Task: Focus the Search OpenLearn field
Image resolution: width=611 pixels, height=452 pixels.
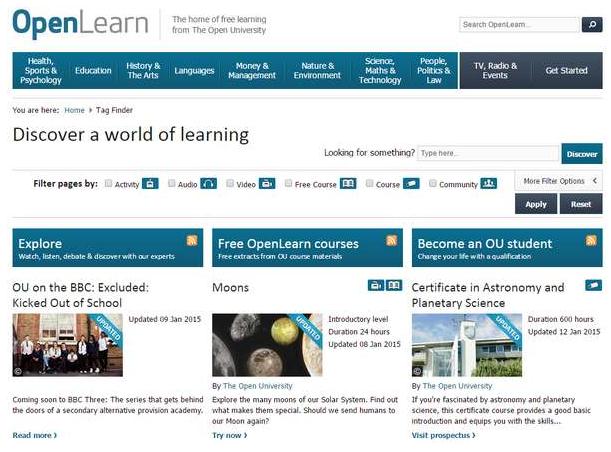Action: 519,25
